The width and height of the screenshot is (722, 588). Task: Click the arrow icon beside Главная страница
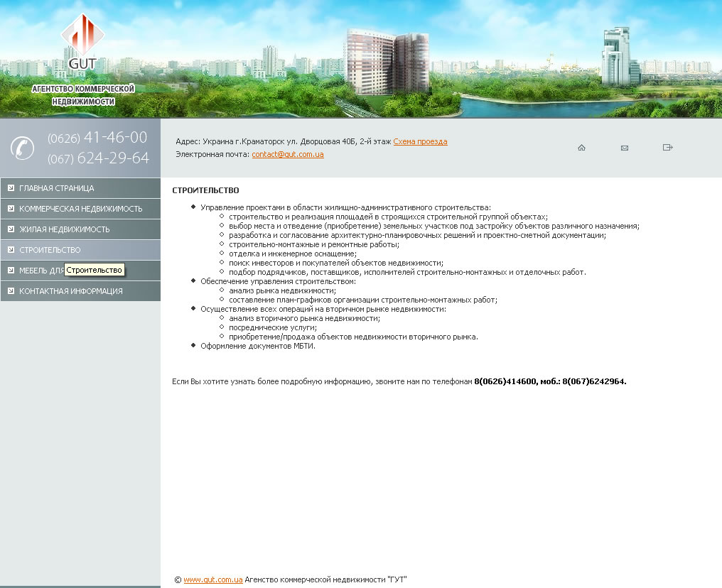[x=11, y=187]
